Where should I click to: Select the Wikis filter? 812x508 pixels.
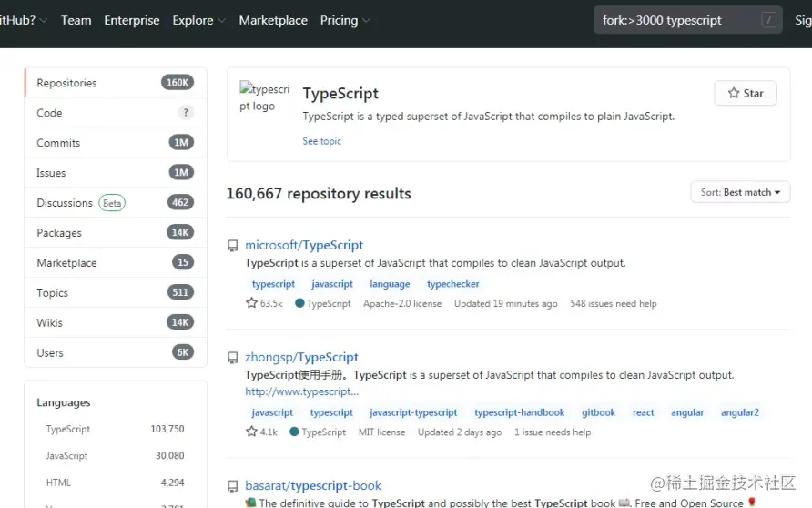116,323
